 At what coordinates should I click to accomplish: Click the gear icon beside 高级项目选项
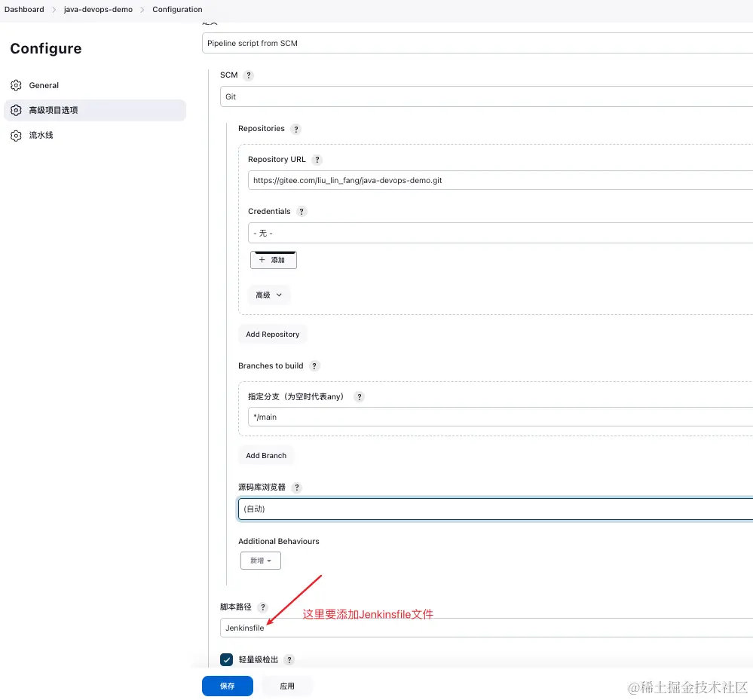16,111
